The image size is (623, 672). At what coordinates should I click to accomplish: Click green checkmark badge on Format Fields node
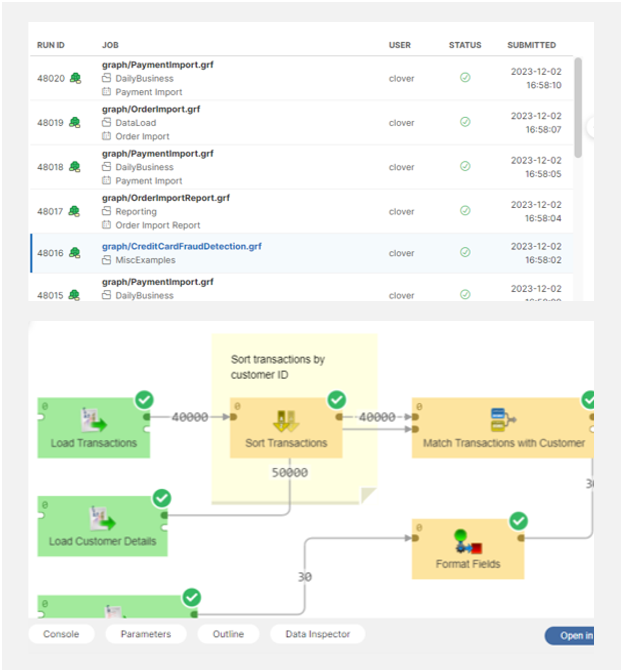518,521
